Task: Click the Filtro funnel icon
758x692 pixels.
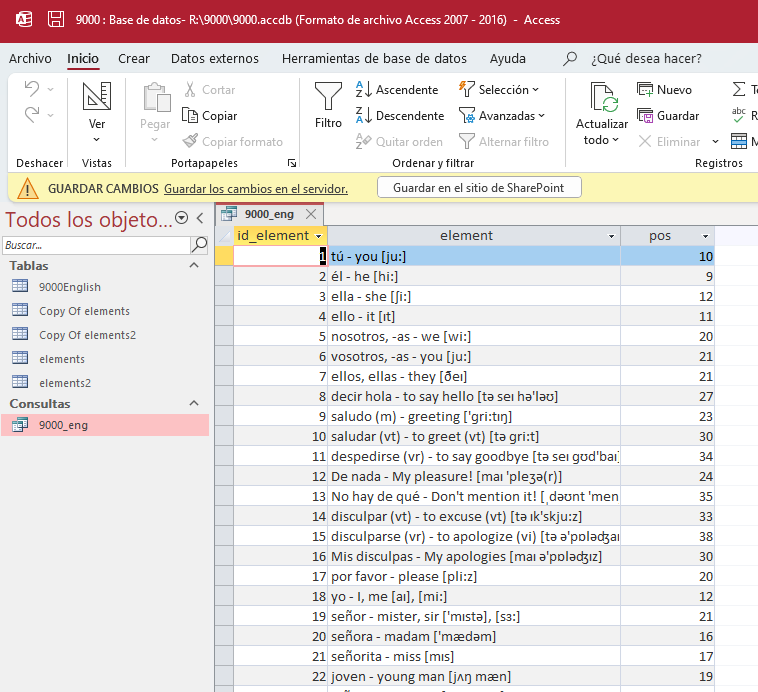Action: click(x=328, y=98)
